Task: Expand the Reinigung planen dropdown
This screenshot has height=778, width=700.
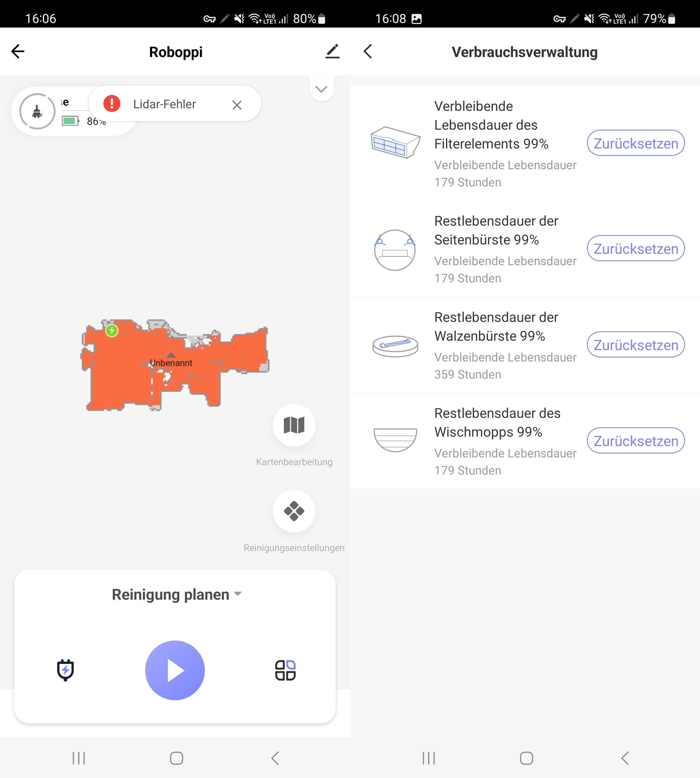Action: pos(177,594)
